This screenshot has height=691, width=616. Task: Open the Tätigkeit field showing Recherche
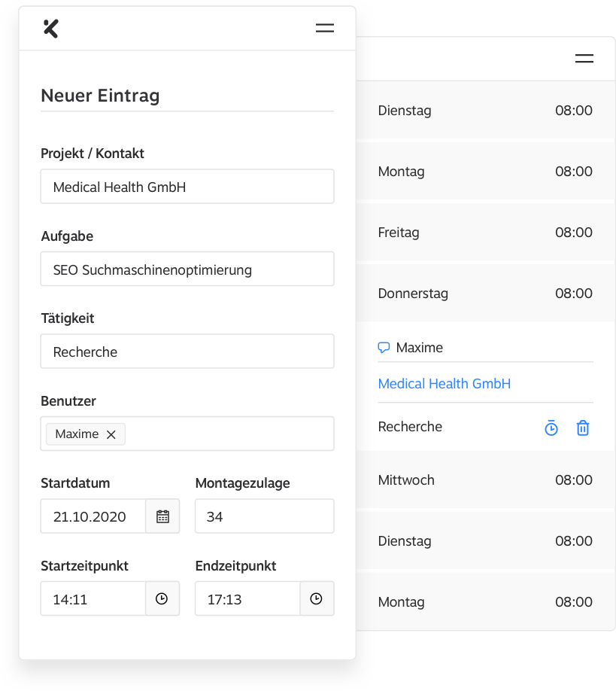tap(187, 352)
